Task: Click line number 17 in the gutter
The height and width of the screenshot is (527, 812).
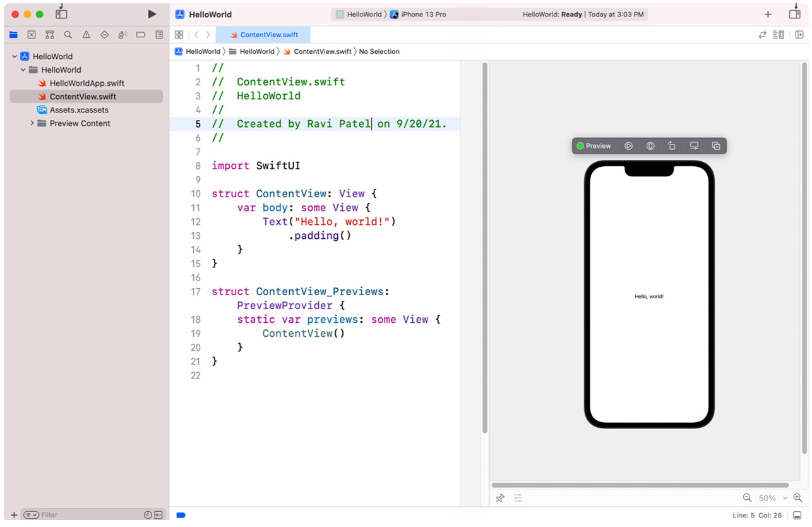Action: pyautogui.click(x=195, y=291)
